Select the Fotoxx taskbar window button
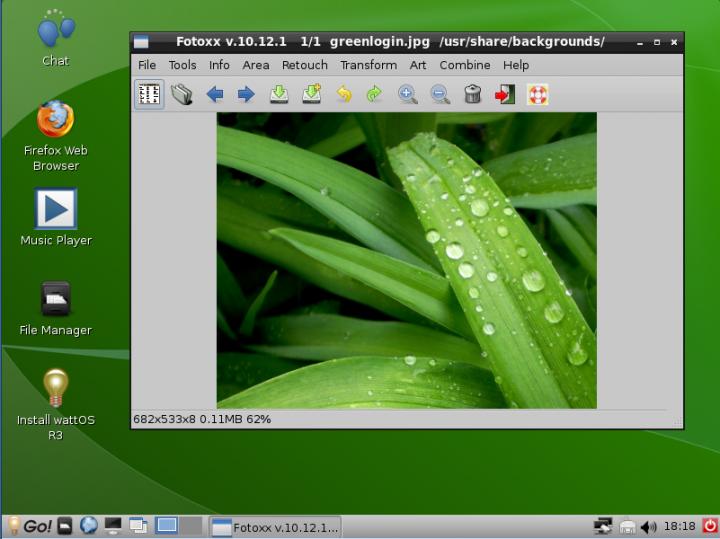The height and width of the screenshot is (539, 720). click(x=275, y=528)
